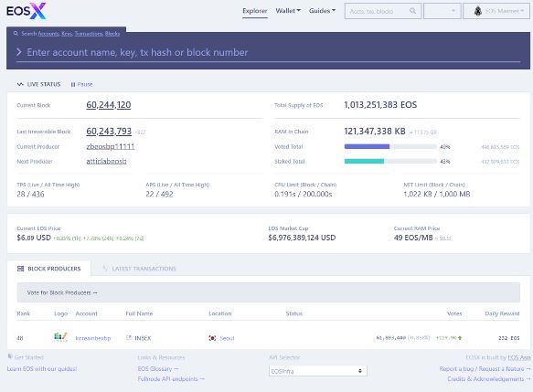
Task: Open the koreanbestp account link
Action: click(x=93, y=338)
